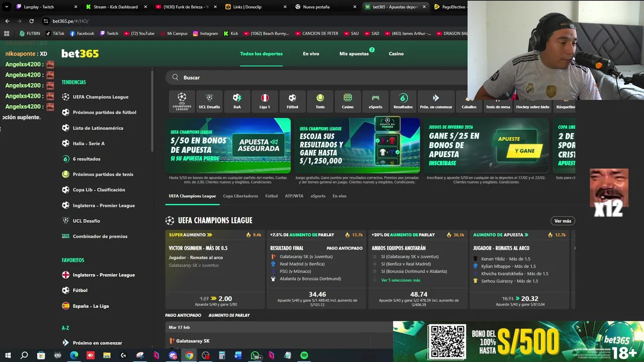Open Próximo en comenzar in A-Z list
The image size is (644, 362).
pos(97,343)
